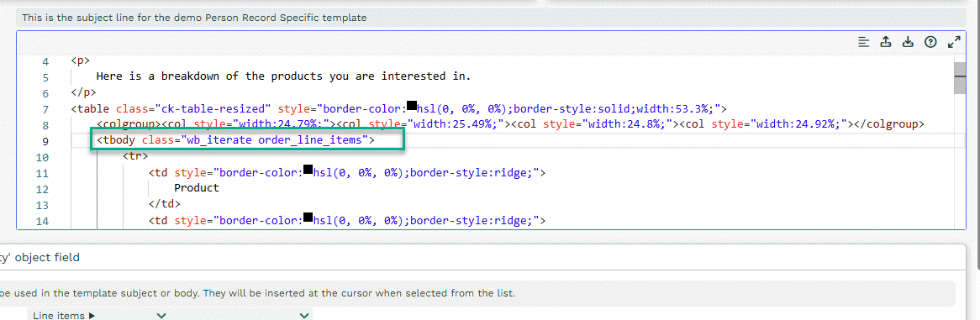980x320 pixels.
Task: Click the word Product on line 12
Action: (x=197, y=188)
